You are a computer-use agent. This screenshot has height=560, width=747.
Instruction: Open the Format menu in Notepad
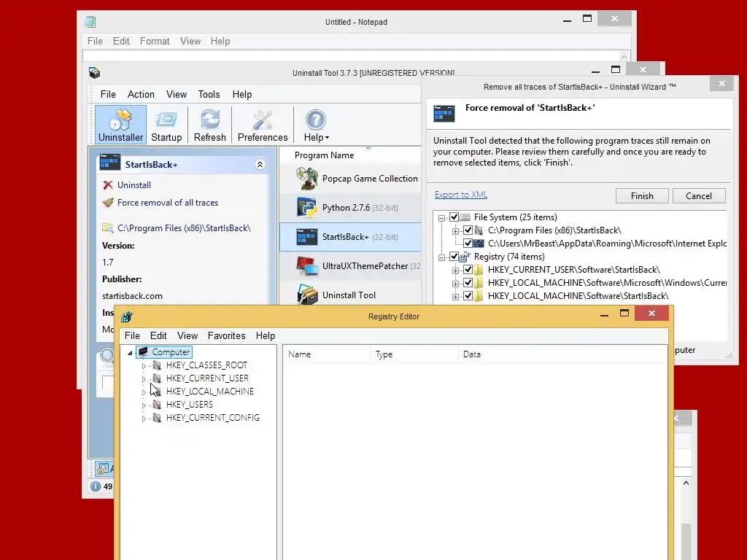pos(155,41)
